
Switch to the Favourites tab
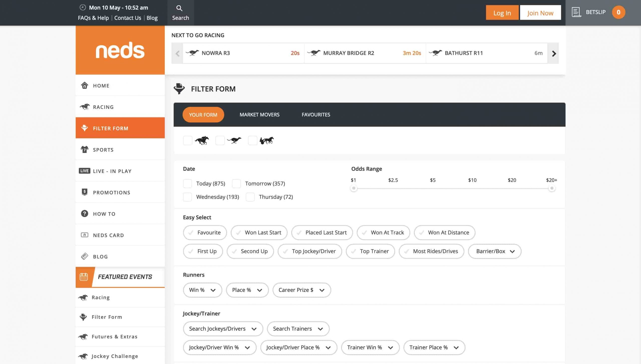click(x=316, y=114)
